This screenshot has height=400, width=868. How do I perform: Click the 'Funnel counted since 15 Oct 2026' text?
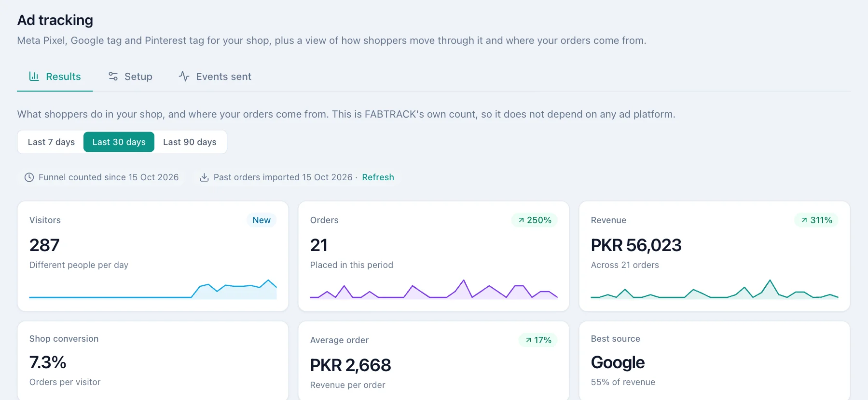pyautogui.click(x=109, y=177)
